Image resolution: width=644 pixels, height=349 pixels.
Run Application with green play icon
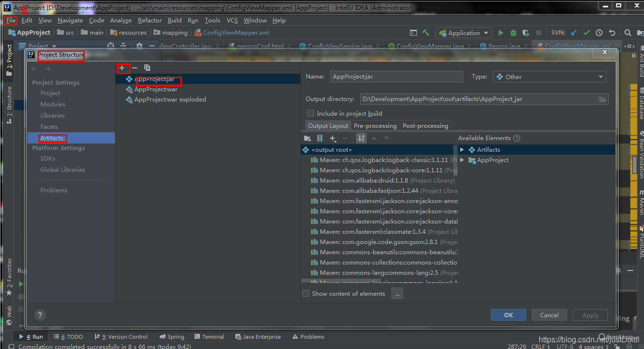501,33
